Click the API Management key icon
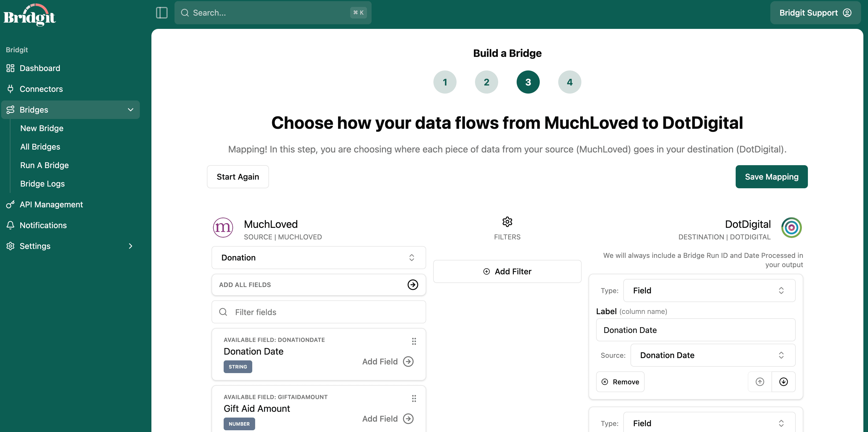868x432 pixels. pyautogui.click(x=10, y=204)
